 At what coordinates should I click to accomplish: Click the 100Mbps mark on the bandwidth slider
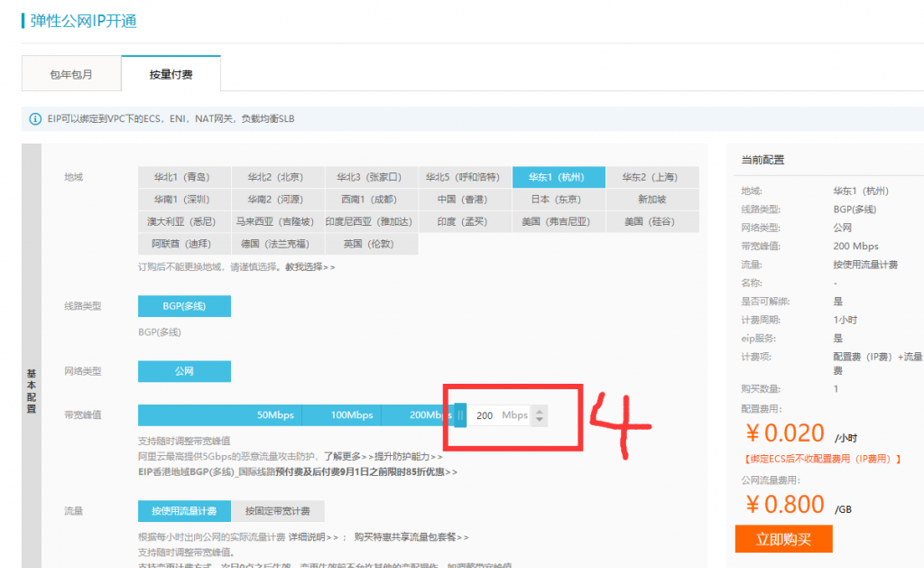[x=351, y=415]
